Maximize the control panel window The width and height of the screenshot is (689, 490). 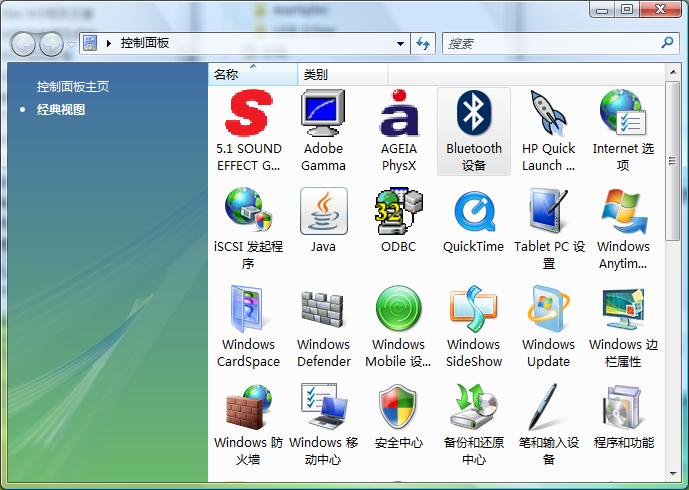click(x=627, y=9)
